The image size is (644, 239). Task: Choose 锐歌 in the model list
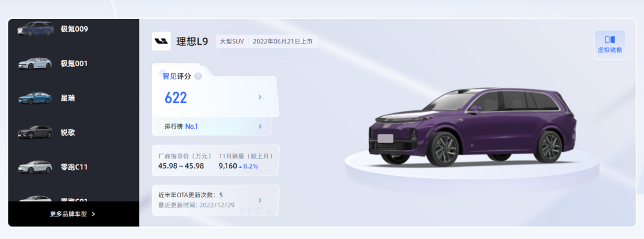[68, 133]
